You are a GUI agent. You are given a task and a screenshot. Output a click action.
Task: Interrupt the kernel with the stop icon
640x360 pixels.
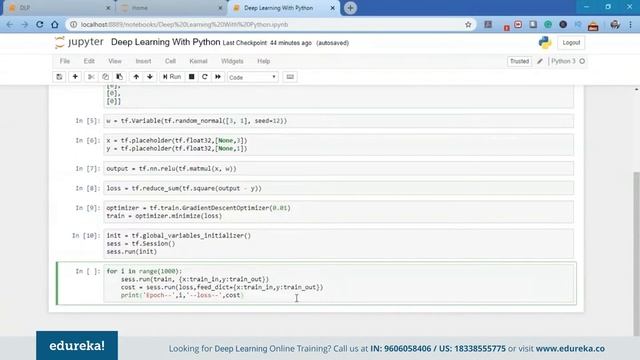(x=191, y=77)
